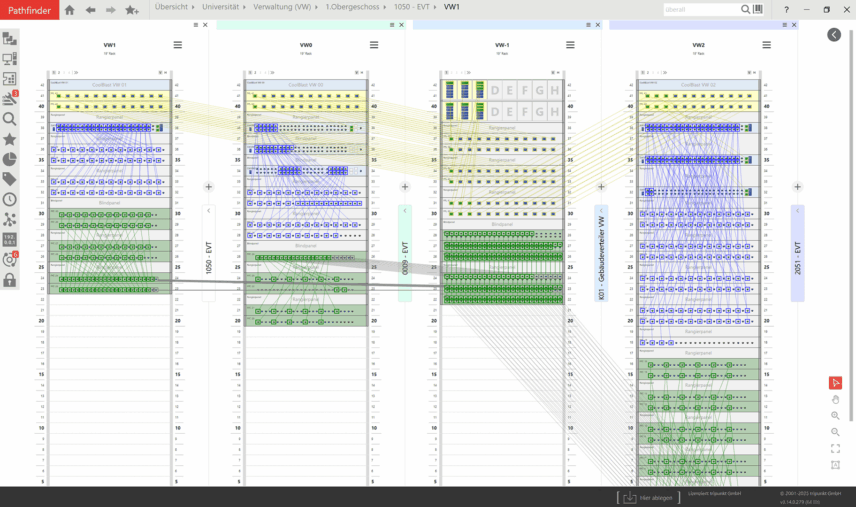Click the Home icon in top bar
The height and width of the screenshot is (507, 856).
coord(69,10)
